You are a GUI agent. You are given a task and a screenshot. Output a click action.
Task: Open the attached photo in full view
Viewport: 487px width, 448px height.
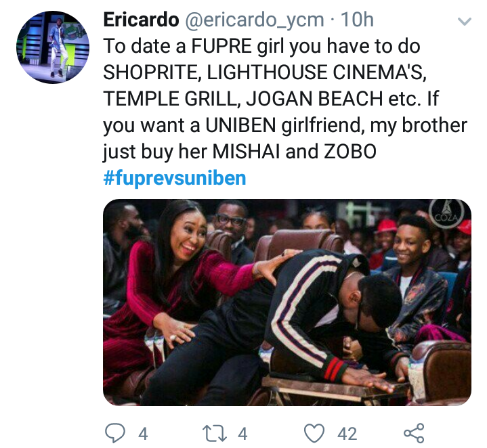pyautogui.click(x=287, y=303)
